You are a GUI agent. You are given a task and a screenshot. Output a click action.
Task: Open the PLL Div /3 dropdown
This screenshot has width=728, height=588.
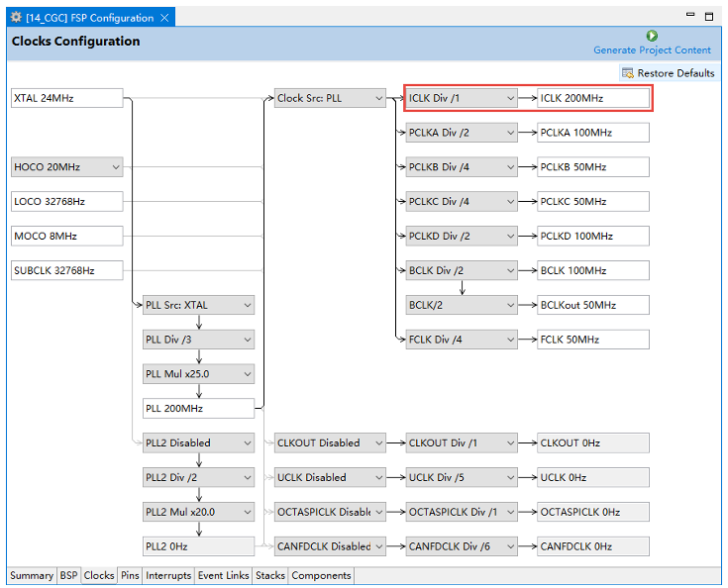tap(198, 340)
